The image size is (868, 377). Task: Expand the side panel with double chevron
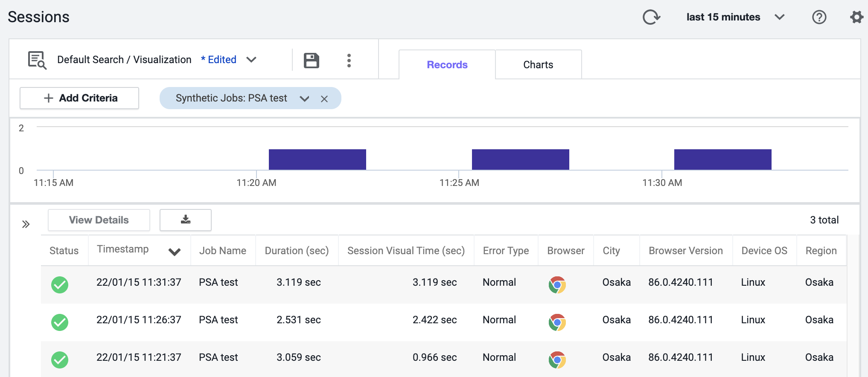(26, 224)
